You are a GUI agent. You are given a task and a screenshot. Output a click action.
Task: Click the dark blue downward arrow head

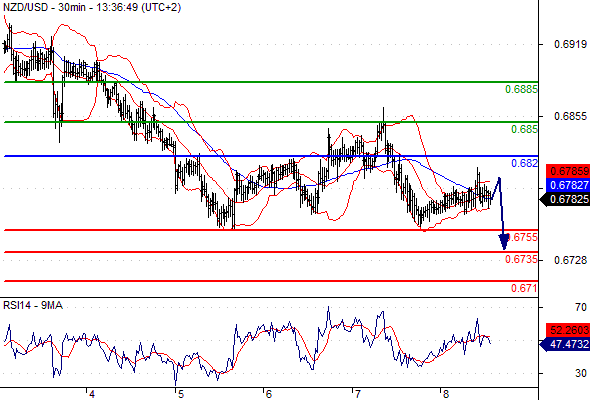(503, 242)
